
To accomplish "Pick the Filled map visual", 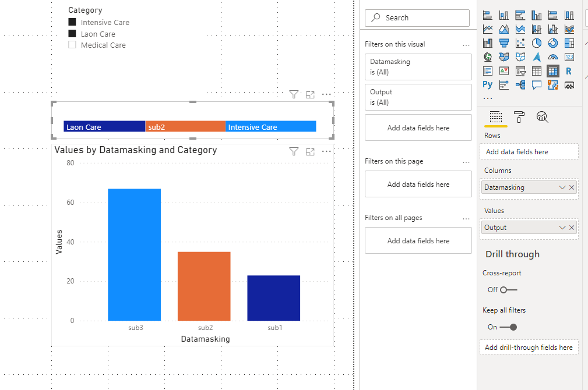I will 504,57.
